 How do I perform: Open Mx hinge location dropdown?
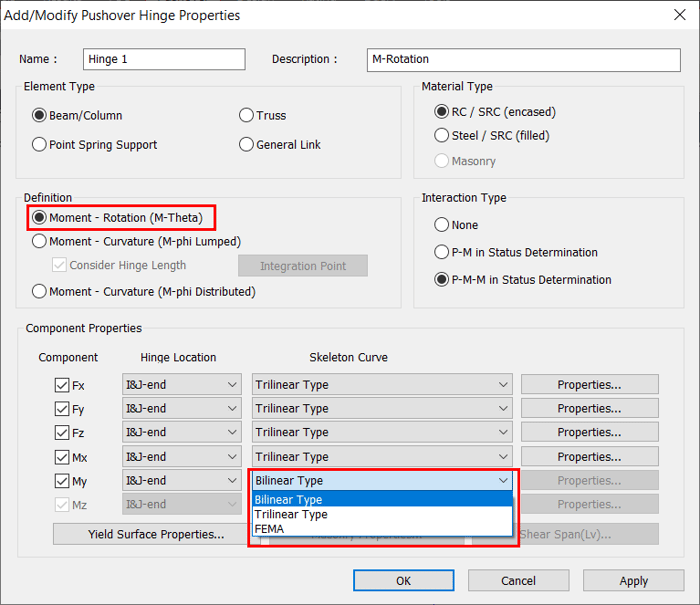[182, 457]
